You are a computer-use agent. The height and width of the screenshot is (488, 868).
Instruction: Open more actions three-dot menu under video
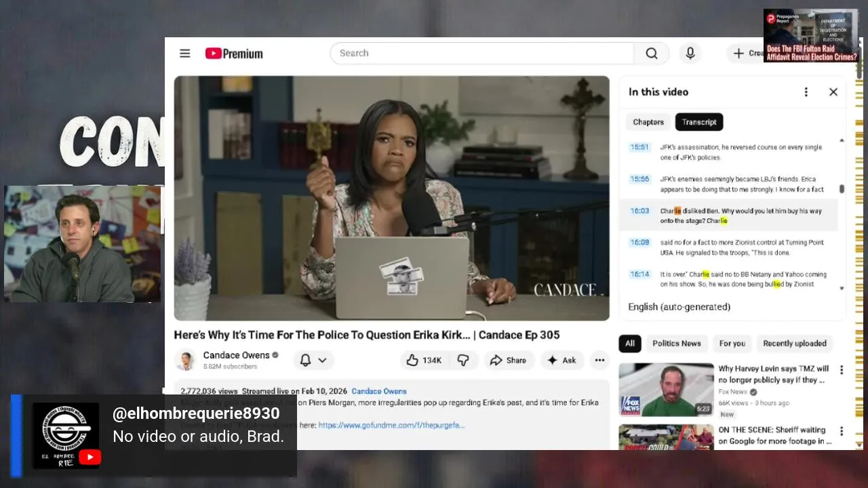pyautogui.click(x=599, y=361)
